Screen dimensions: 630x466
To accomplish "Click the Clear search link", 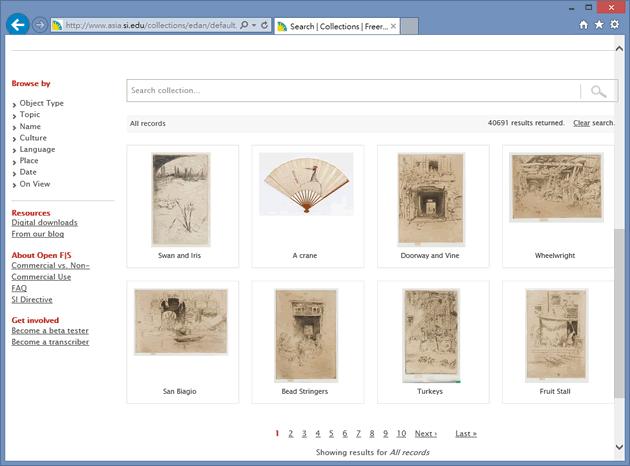I will click(x=581, y=123).
